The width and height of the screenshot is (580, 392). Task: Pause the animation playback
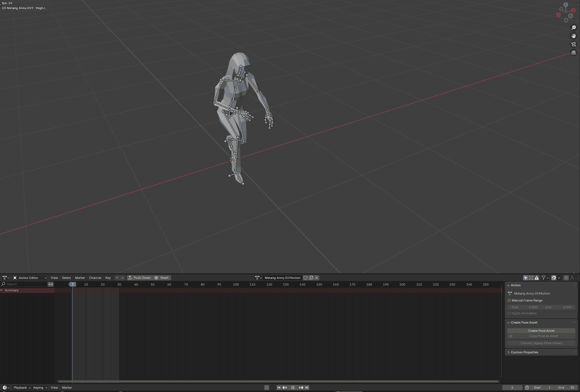point(293,388)
